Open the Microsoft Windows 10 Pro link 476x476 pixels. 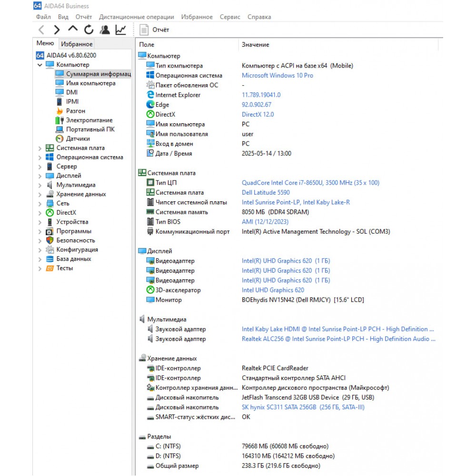[278, 75]
